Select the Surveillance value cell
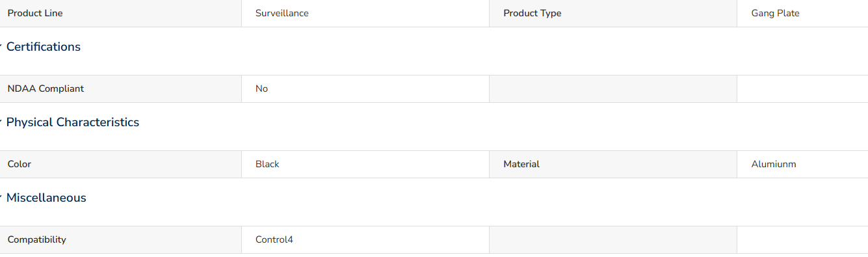Image resolution: width=868 pixels, height=257 pixels. pos(365,14)
